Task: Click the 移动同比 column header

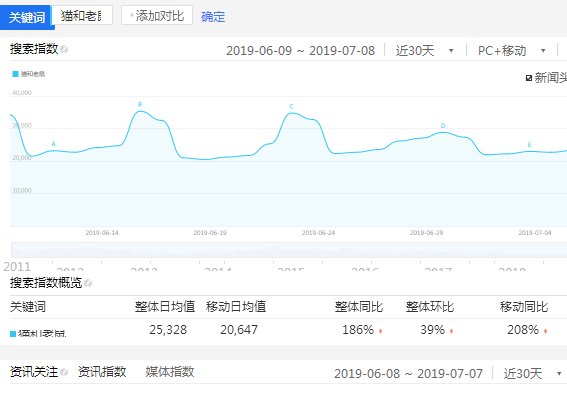Action: [524, 307]
